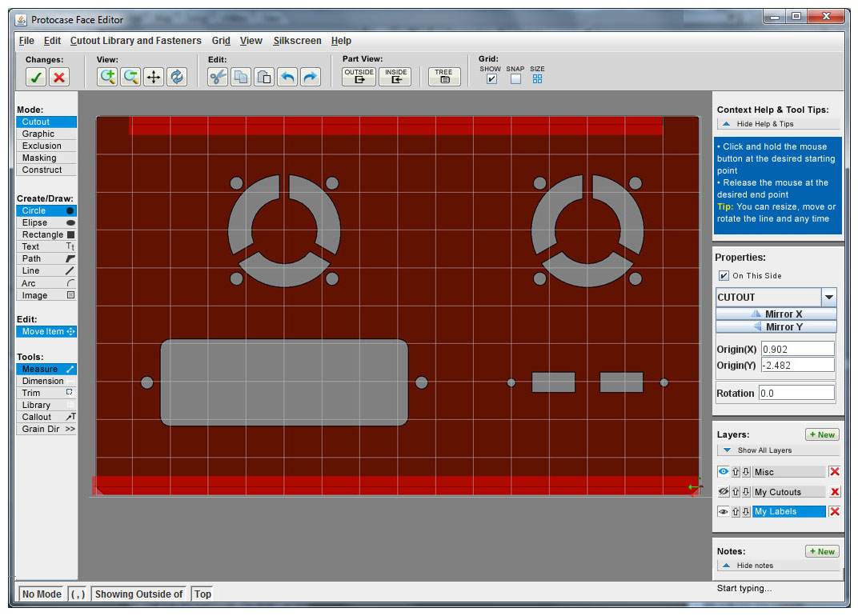
Task: Open the CUTOUT properties dropdown
Action: tap(830, 297)
